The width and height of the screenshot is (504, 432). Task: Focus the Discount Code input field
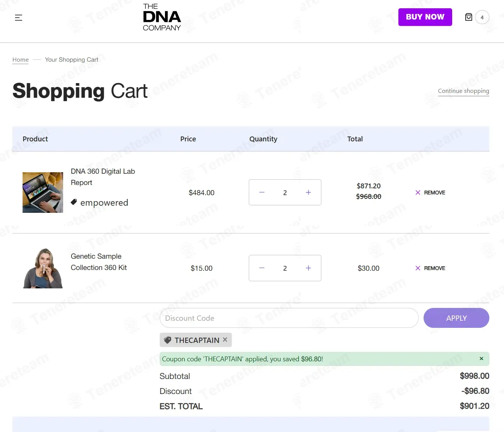point(289,318)
